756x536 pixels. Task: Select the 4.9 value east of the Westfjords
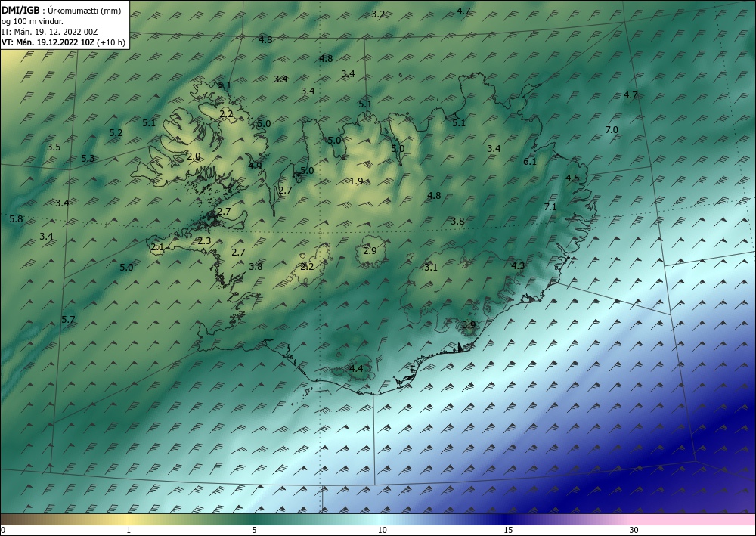coord(255,166)
